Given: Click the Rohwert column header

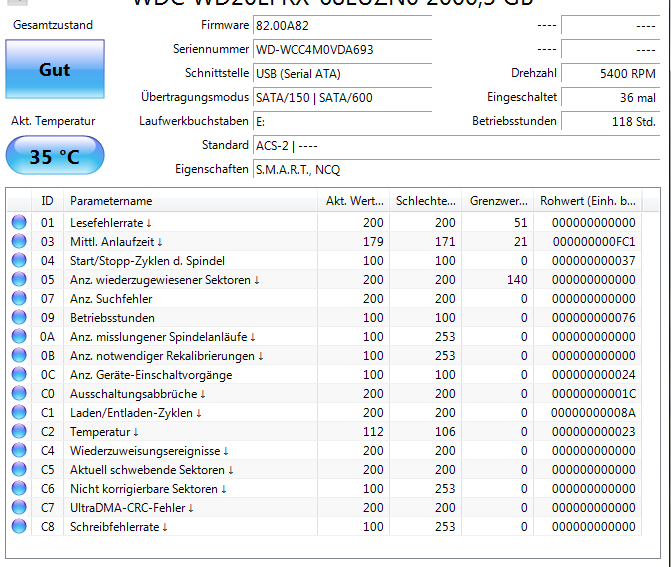Looking at the screenshot, I should [x=587, y=201].
